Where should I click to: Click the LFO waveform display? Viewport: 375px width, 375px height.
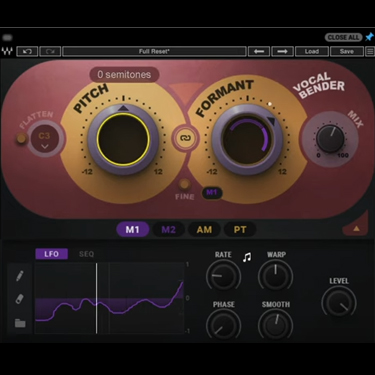coord(110,298)
